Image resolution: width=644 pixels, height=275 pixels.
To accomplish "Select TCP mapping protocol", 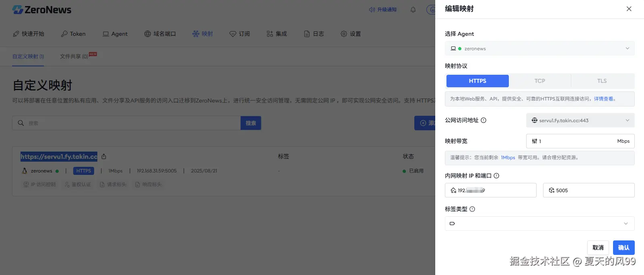I will (x=540, y=81).
